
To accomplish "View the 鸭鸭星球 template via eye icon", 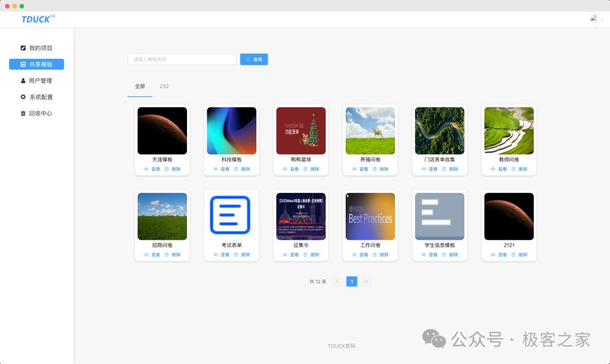I will pos(285,169).
